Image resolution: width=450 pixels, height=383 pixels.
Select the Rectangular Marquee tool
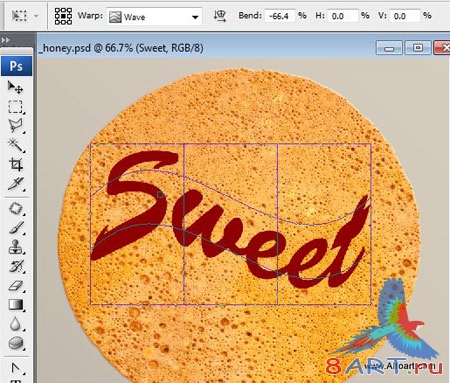(15, 107)
